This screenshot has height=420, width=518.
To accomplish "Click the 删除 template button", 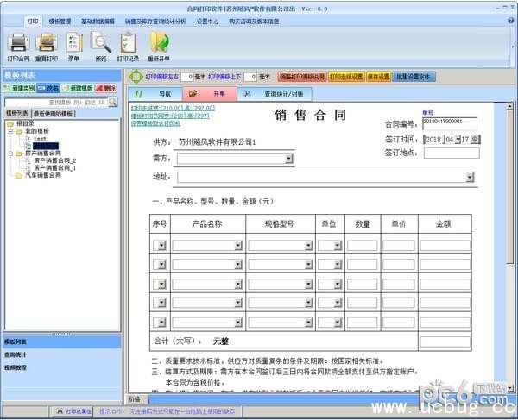I will click(105, 89).
